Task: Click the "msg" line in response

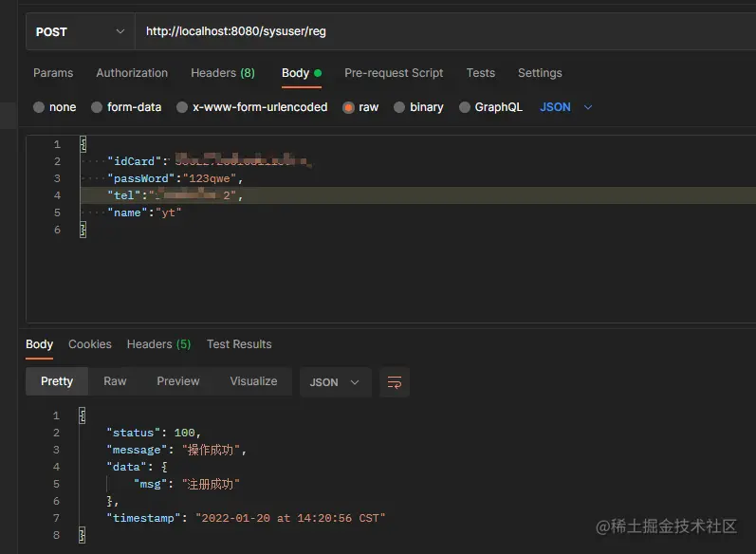Action: (x=187, y=484)
